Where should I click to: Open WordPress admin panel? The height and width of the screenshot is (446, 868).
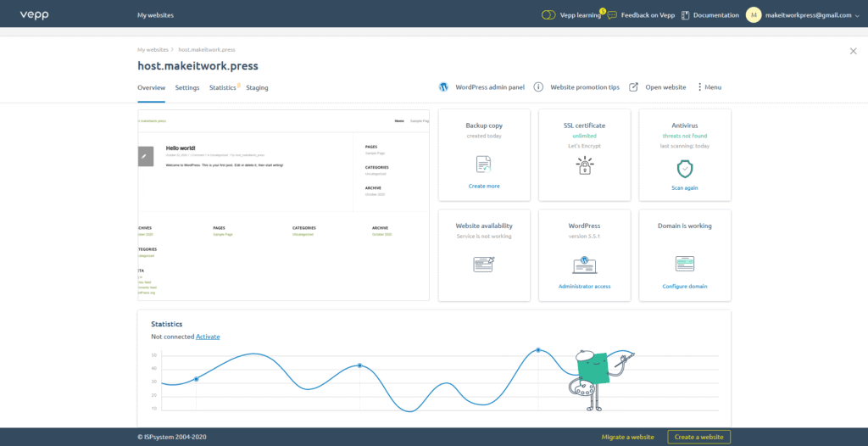coord(490,87)
